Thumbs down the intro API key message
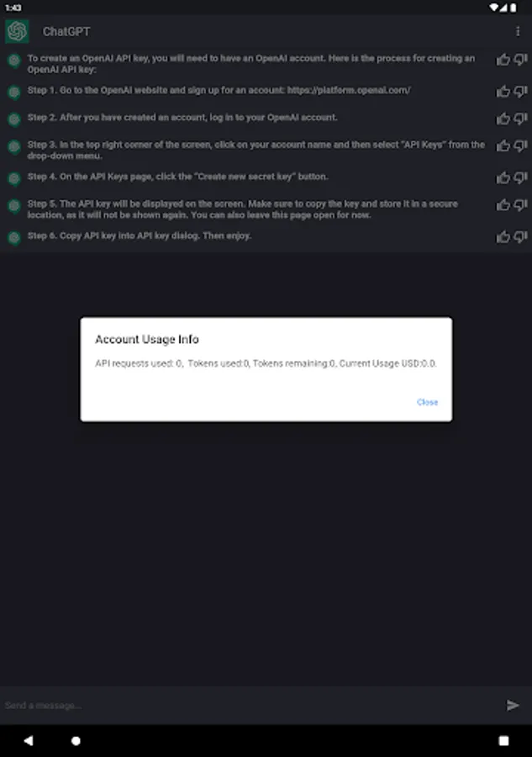Screen dimensions: 532x757 coord(520,60)
